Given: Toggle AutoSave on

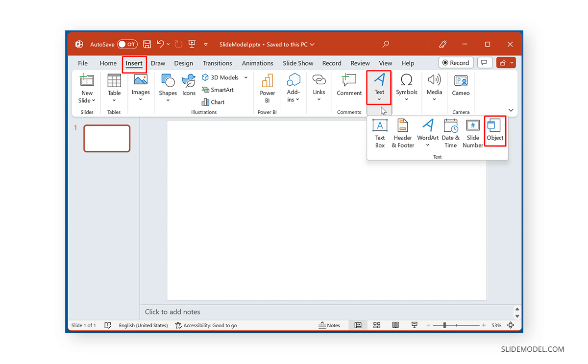Looking at the screenshot, I should tap(127, 44).
